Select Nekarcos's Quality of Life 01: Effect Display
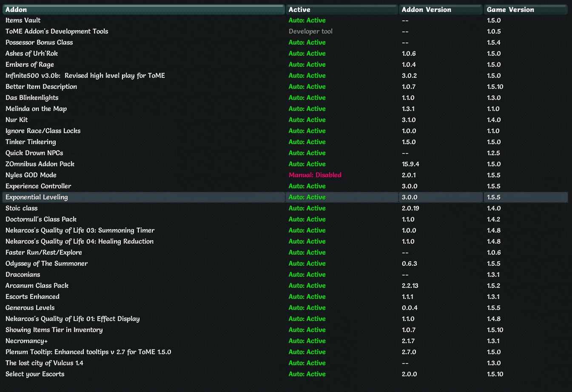This screenshot has width=572, height=392. pos(73,319)
